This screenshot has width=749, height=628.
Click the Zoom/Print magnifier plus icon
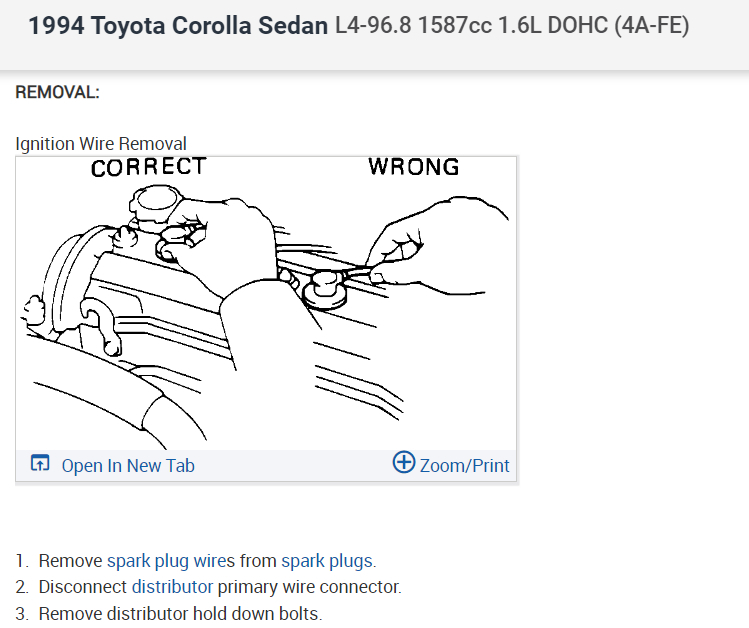pyautogui.click(x=403, y=463)
